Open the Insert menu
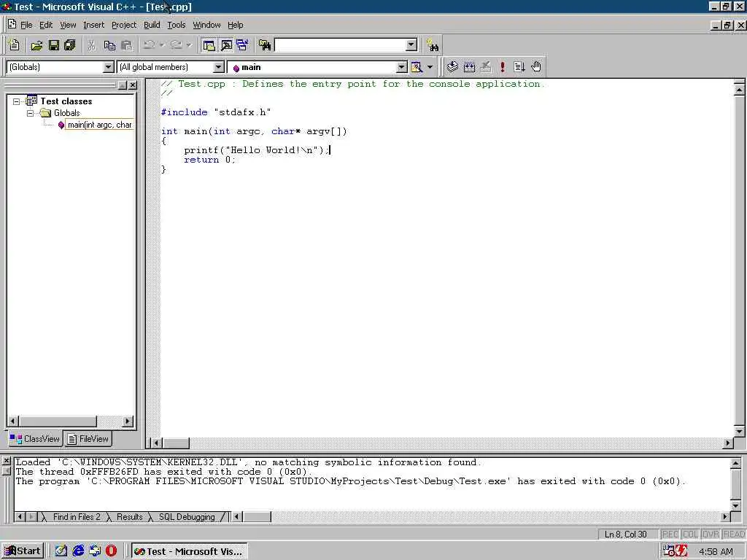The image size is (747, 560). click(x=93, y=25)
